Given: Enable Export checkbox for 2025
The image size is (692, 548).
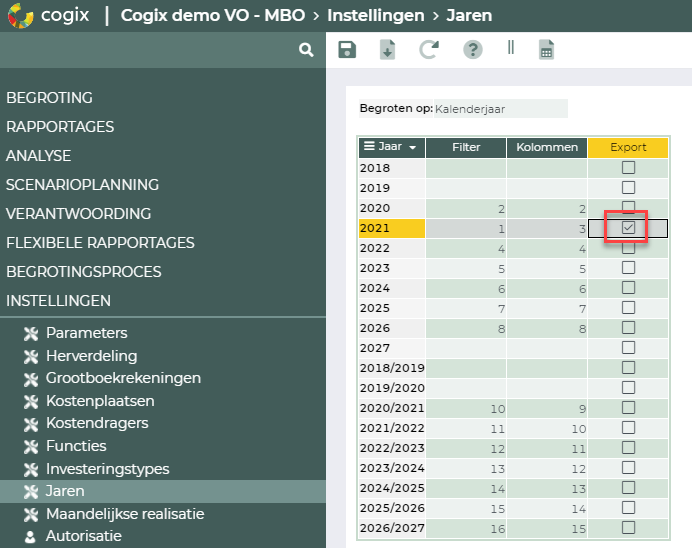Looking at the screenshot, I should tap(628, 308).
